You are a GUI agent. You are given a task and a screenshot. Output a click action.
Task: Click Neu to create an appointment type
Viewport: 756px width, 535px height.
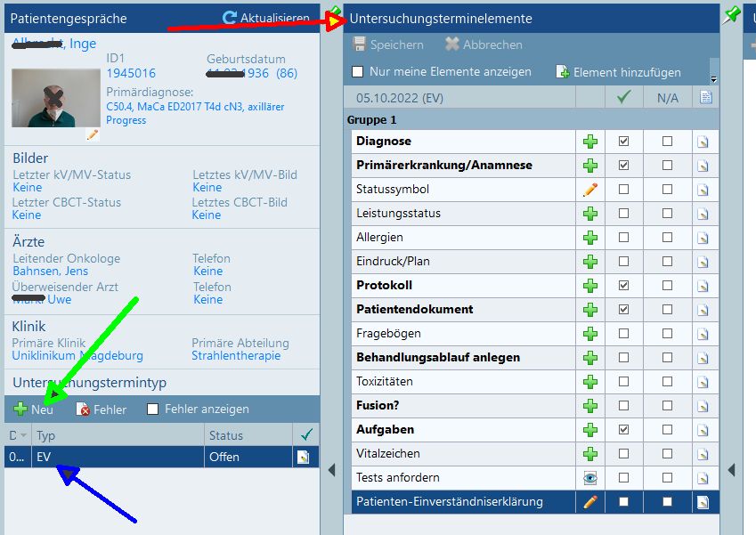pyautogui.click(x=34, y=409)
